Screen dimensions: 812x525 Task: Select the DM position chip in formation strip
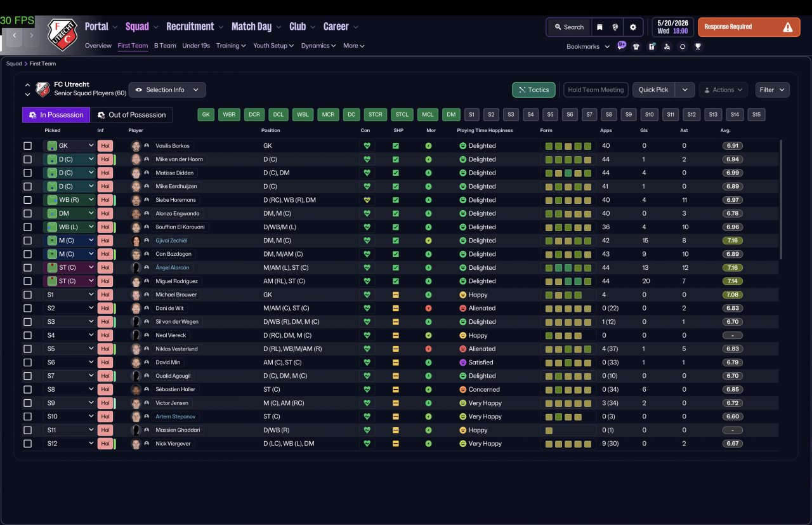point(451,115)
